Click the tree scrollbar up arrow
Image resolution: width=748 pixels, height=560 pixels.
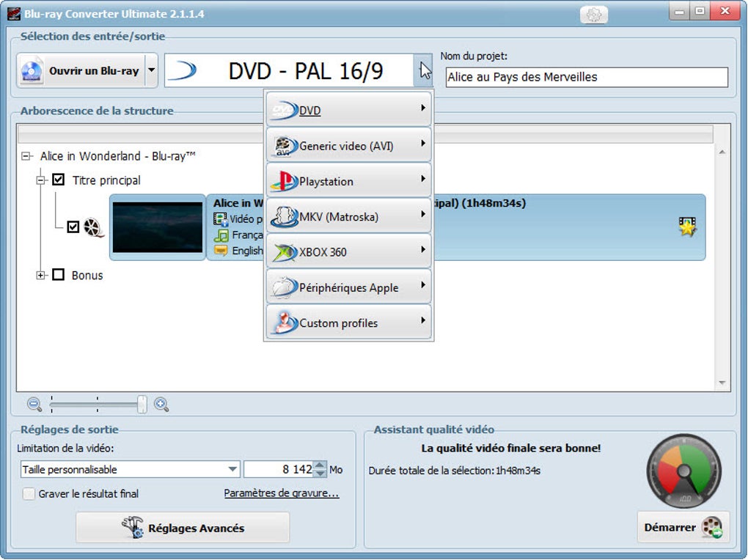pyautogui.click(x=722, y=152)
